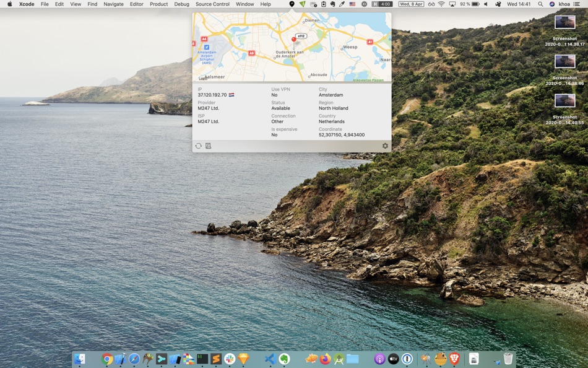Viewport: 588px width, 368px height.
Task: Click the IP address 37.120.192.70
Action: click(212, 95)
